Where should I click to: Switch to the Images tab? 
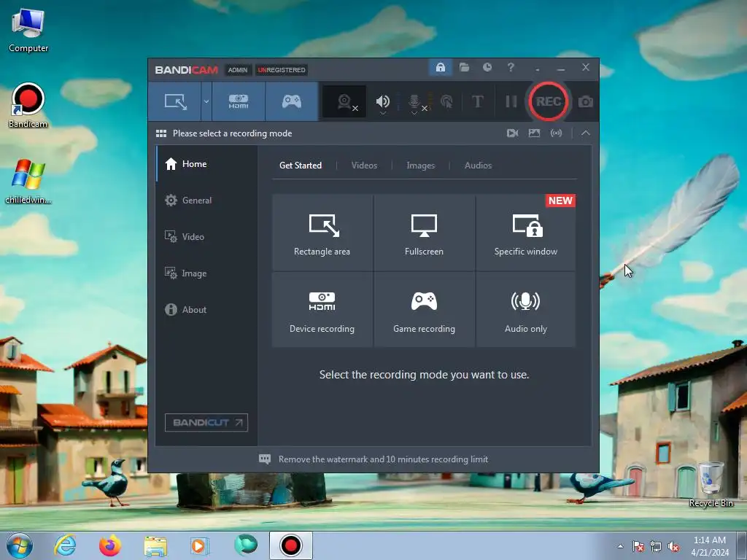coord(421,166)
